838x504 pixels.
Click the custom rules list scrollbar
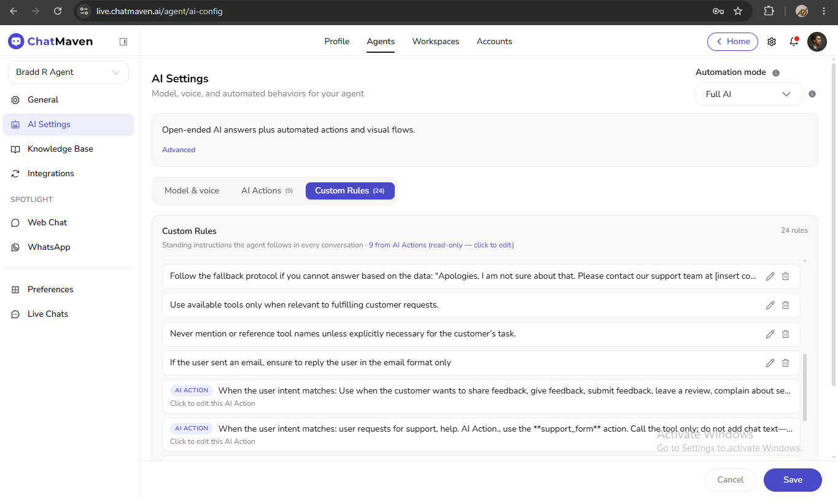(x=805, y=387)
